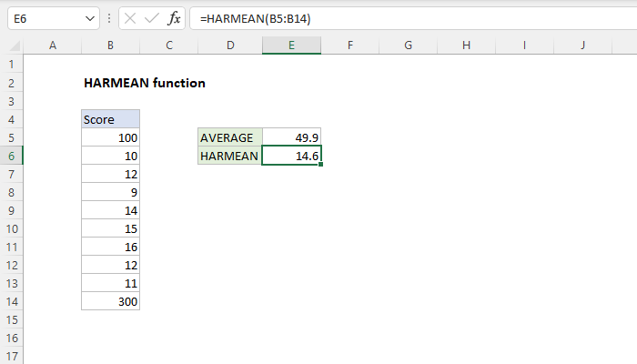This screenshot has height=364, width=637.
Task: Click the Cancel (X) formula bar icon
Action: [x=130, y=18]
